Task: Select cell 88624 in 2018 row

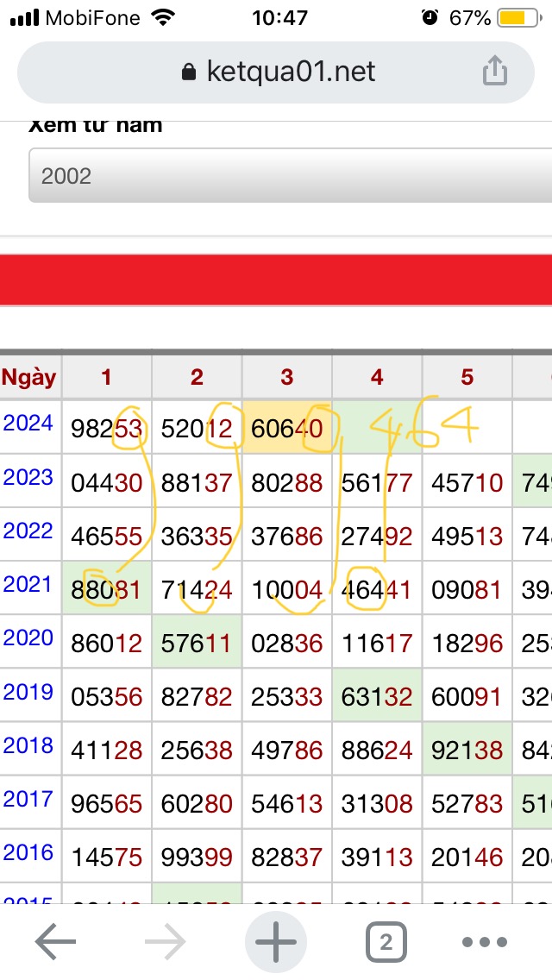Action: tap(377, 751)
